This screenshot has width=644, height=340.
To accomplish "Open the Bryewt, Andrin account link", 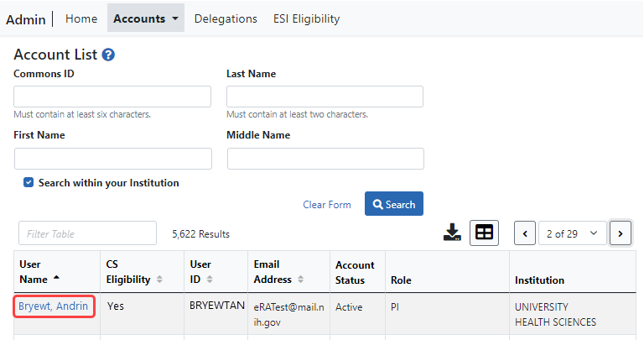I will pyautogui.click(x=53, y=306).
